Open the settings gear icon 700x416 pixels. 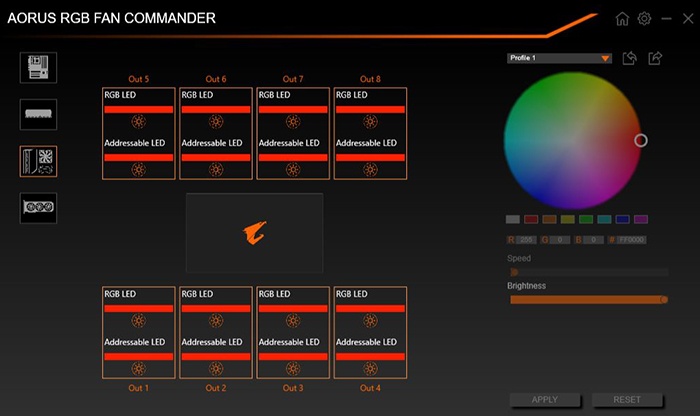tap(644, 19)
